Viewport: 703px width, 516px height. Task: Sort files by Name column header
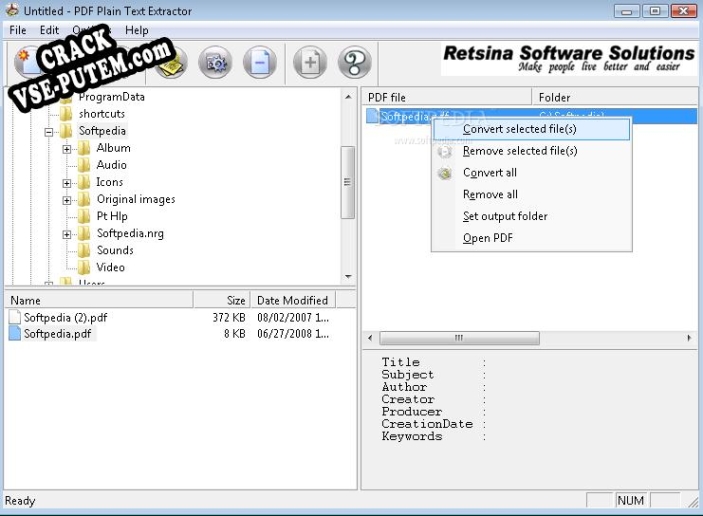pos(99,300)
